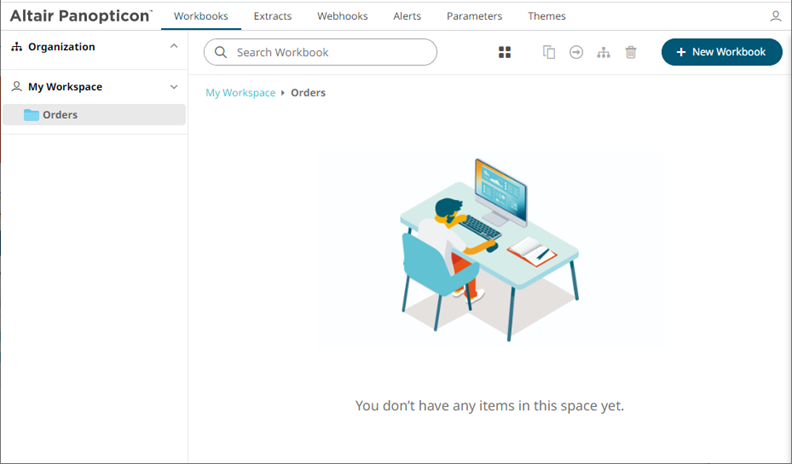The height and width of the screenshot is (464, 792).
Task: Click the move workbook arrow icon
Action: (576, 52)
